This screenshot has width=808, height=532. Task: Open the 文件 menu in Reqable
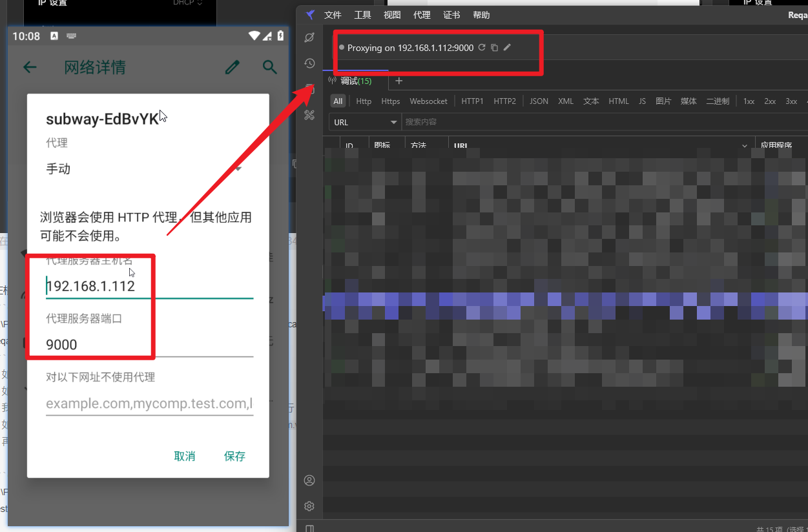[333, 15]
